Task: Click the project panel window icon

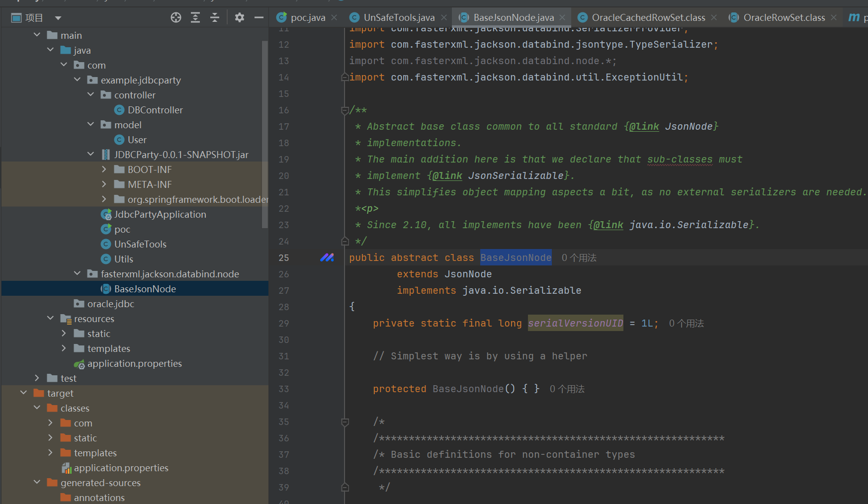Action: click(16, 18)
